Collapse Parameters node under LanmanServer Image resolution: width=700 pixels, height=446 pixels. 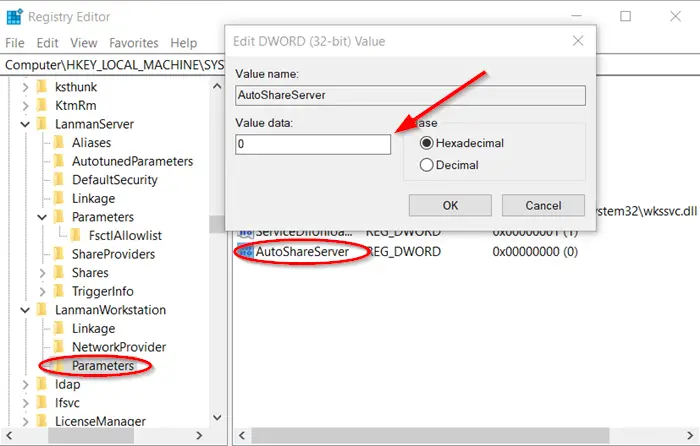pyautogui.click(x=42, y=217)
